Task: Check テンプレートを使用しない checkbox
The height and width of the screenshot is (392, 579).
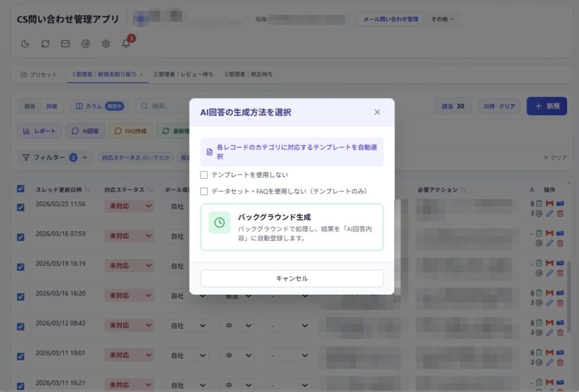Action: (x=204, y=175)
